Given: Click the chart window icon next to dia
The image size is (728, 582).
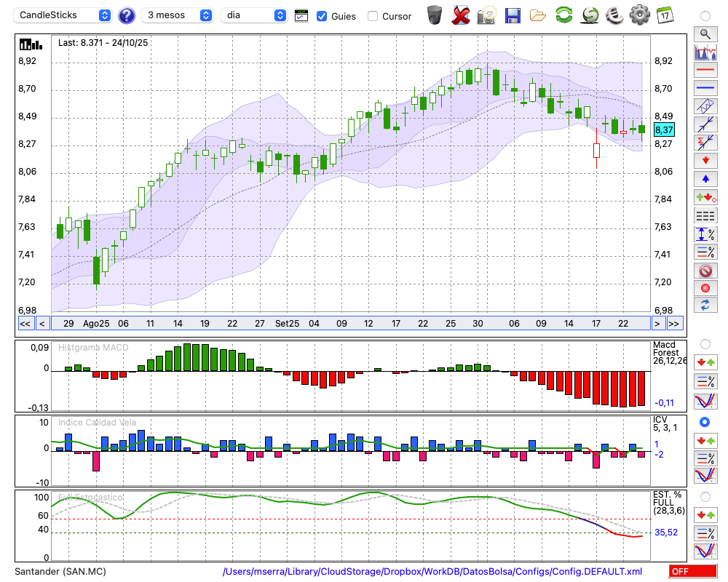Looking at the screenshot, I should (x=301, y=16).
